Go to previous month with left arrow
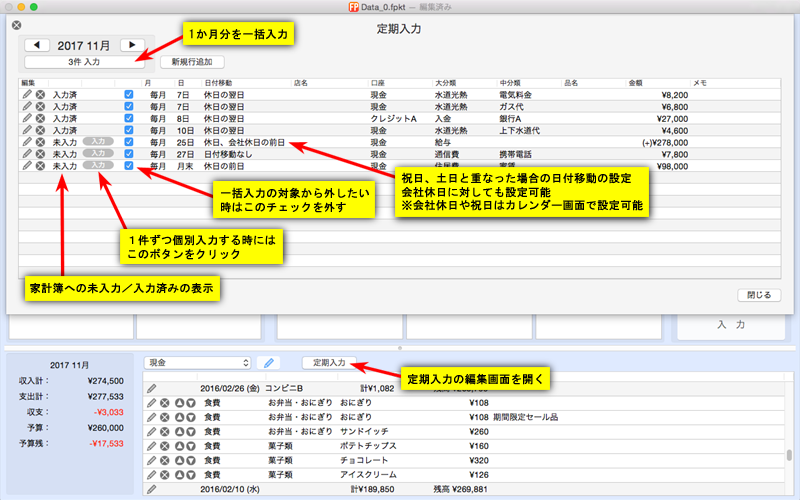 37,45
